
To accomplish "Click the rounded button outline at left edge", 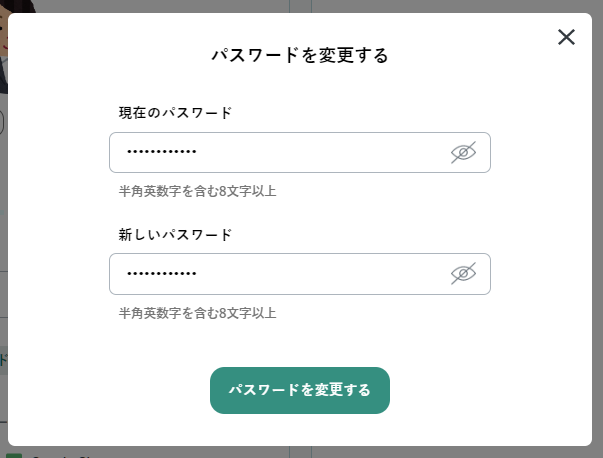I will (x=2, y=123).
